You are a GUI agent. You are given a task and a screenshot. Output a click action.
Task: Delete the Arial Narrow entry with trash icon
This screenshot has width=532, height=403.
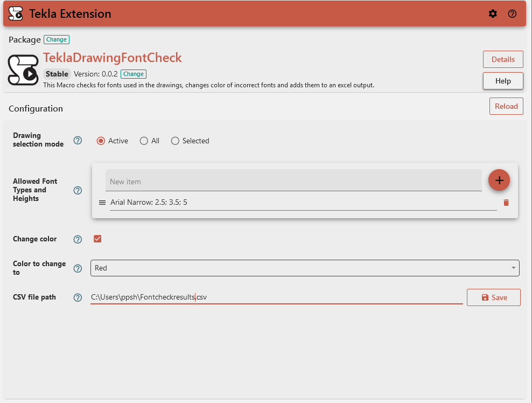(506, 203)
